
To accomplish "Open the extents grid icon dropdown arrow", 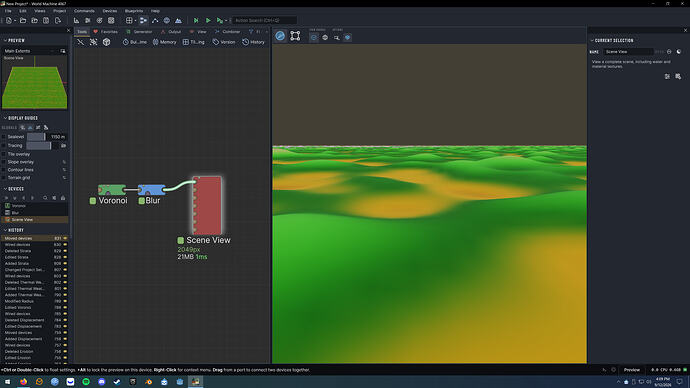I will coord(135,21).
